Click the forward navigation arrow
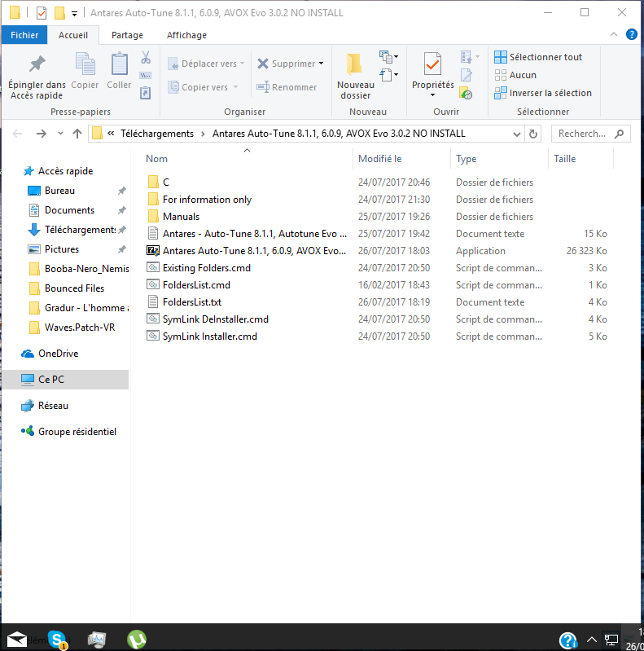The width and height of the screenshot is (644, 651). [x=41, y=134]
